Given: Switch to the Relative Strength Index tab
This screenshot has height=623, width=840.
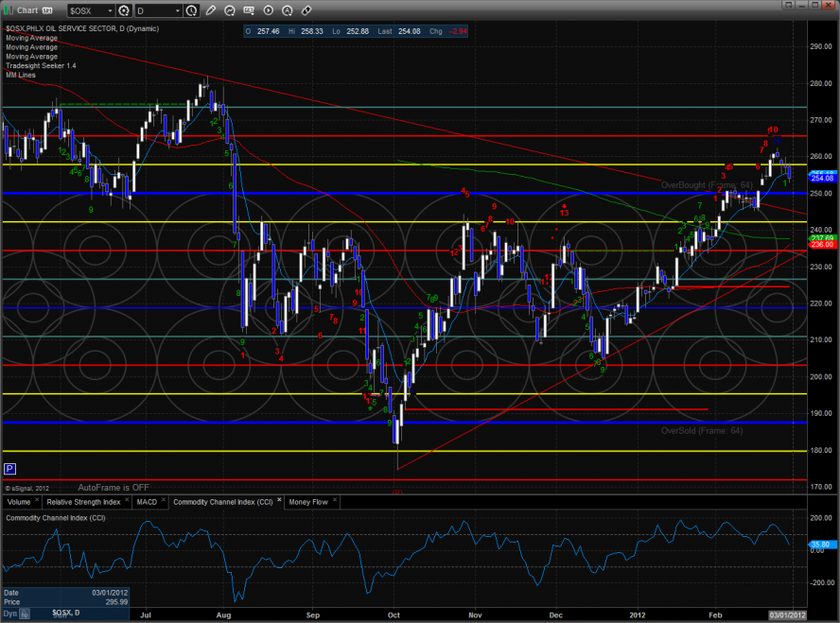Looking at the screenshot, I should pos(83,502).
